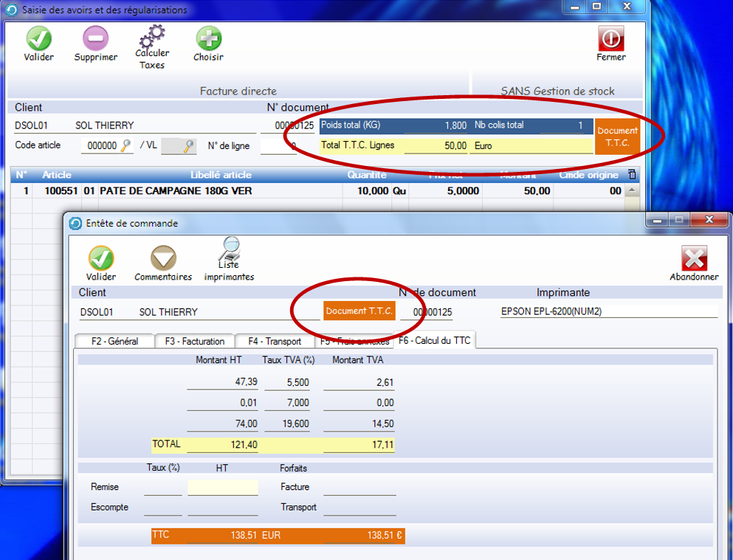This screenshot has width=733, height=560.
Task: Open the Choisir green plus icon
Action: pyautogui.click(x=208, y=38)
